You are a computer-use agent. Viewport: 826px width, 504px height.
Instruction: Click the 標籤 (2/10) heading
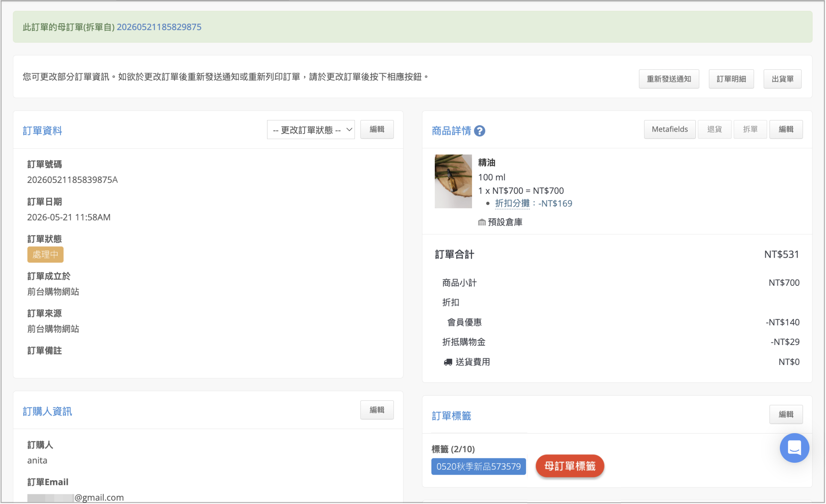453,449
